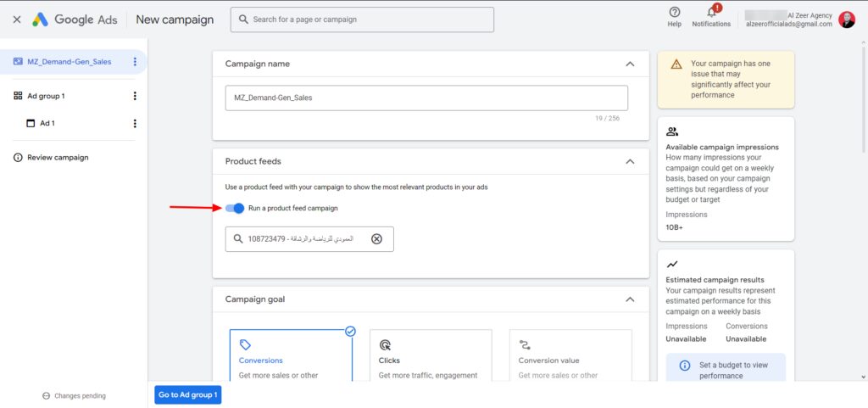Select the Conversions goal card
Viewport: 868px width, 408px height.
292,355
